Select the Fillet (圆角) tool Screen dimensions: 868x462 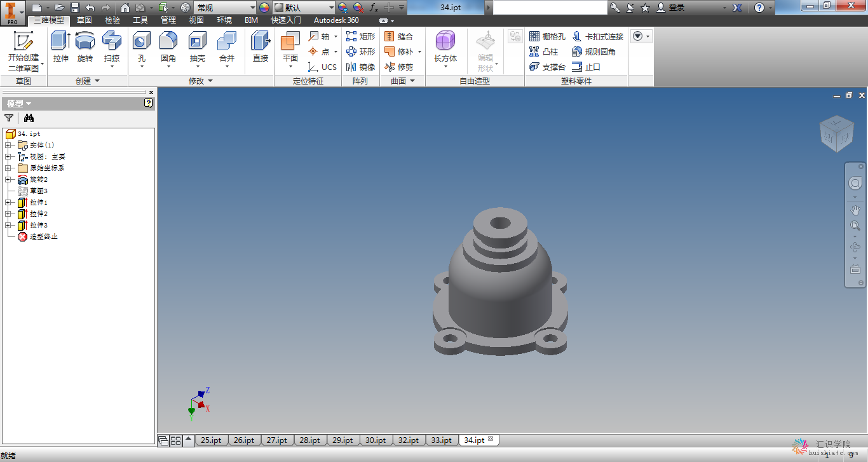point(168,50)
